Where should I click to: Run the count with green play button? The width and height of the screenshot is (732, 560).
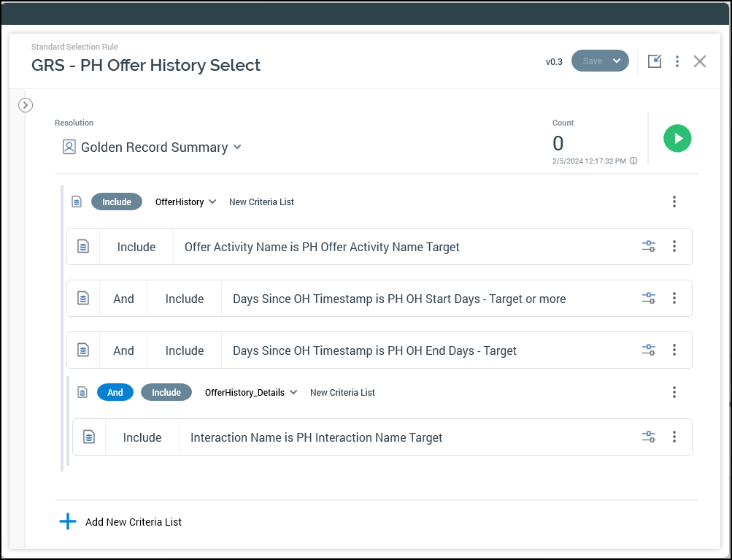tap(677, 138)
